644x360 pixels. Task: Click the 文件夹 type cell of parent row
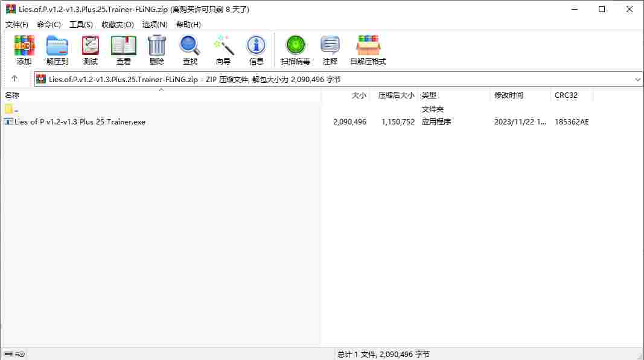pyautogui.click(x=433, y=109)
